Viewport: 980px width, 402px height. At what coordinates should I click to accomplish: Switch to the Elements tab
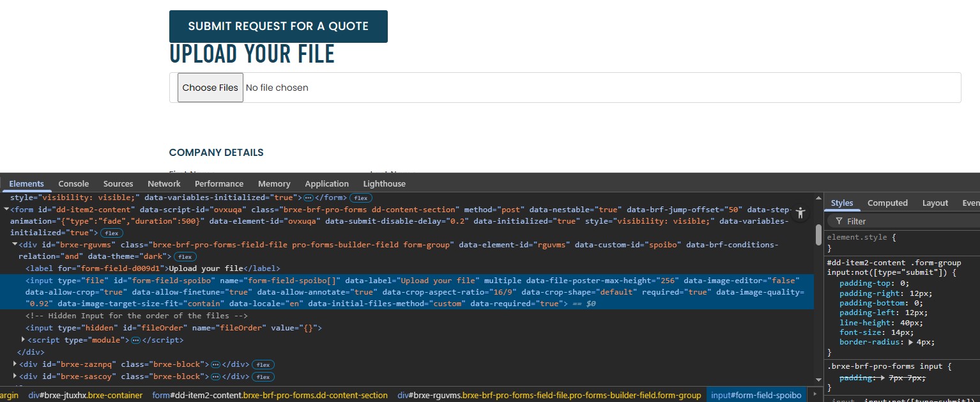pos(27,183)
